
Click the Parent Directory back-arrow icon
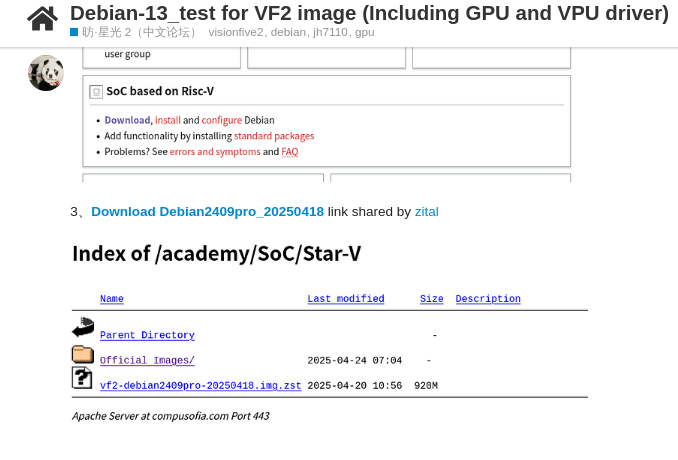(83, 327)
